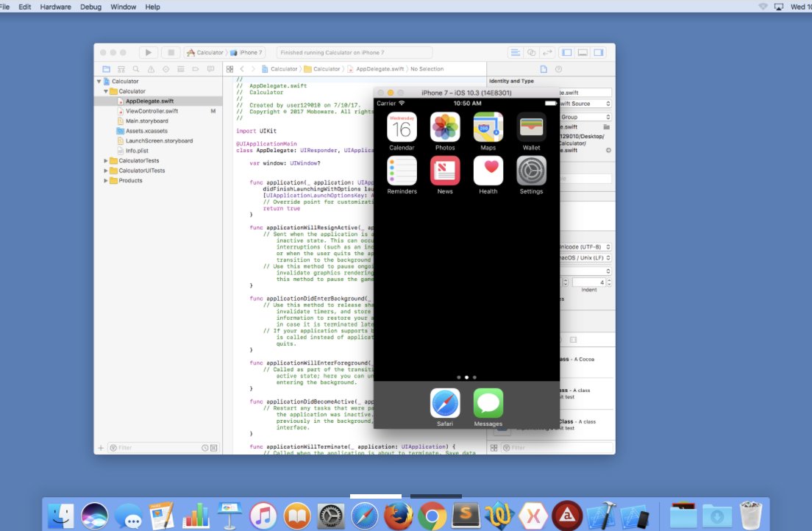The height and width of the screenshot is (531, 812).
Task: Open the Window menu
Action: tap(124, 7)
